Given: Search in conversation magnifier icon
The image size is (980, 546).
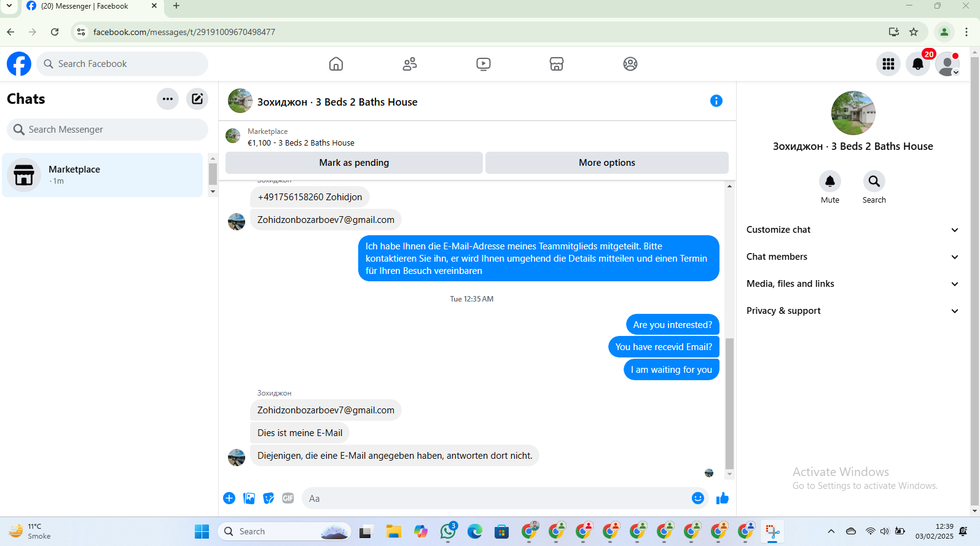Looking at the screenshot, I should (874, 181).
